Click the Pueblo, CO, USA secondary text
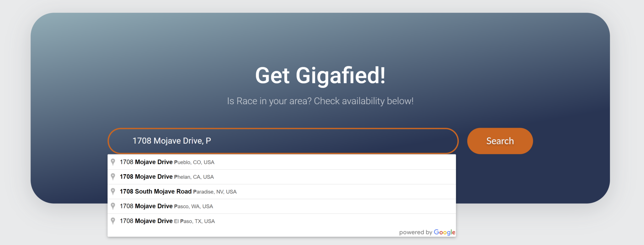644x245 pixels. [x=194, y=162]
